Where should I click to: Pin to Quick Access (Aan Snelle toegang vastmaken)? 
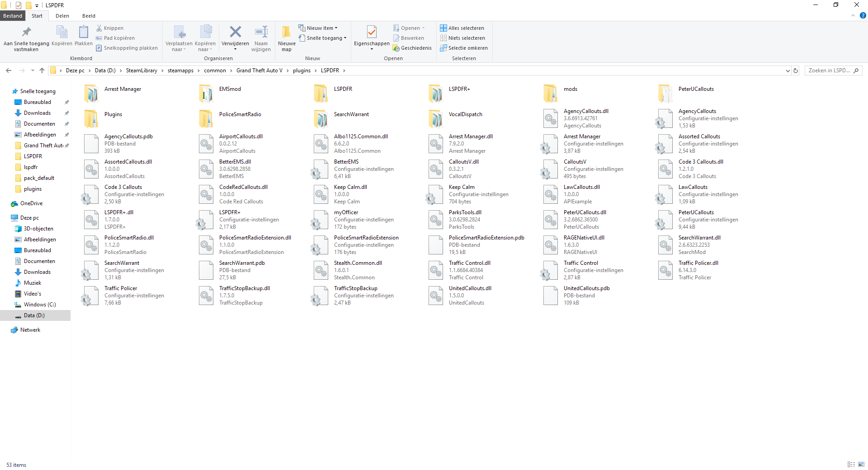26,39
